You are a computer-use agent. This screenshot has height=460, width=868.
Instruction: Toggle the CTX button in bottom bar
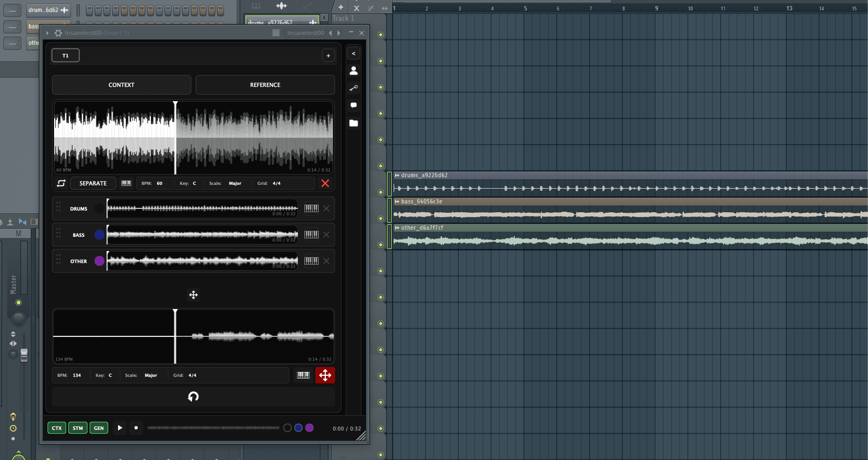coord(57,428)
